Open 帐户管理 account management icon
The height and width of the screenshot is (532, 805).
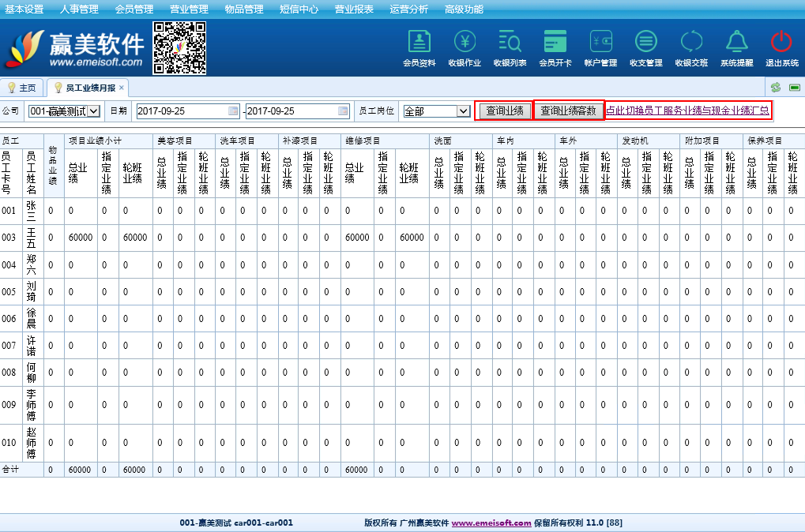coord(600,42)
